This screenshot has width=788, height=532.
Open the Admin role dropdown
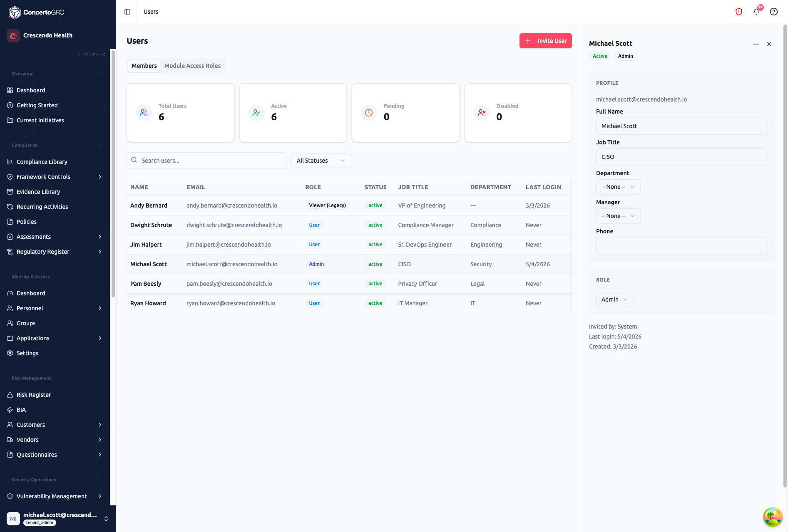click(615, 299)
